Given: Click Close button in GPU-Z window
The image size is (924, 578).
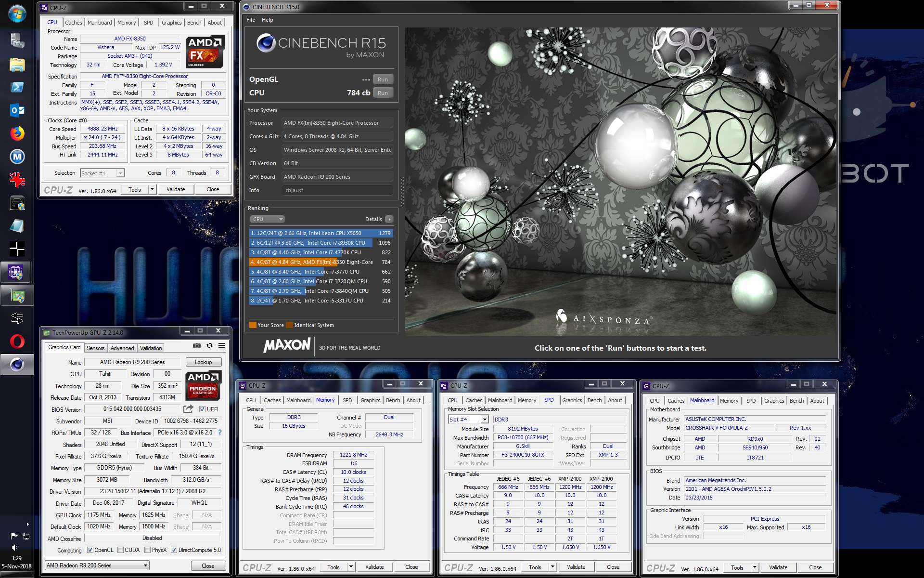Looking at the screenshot, I should point(208,565).
